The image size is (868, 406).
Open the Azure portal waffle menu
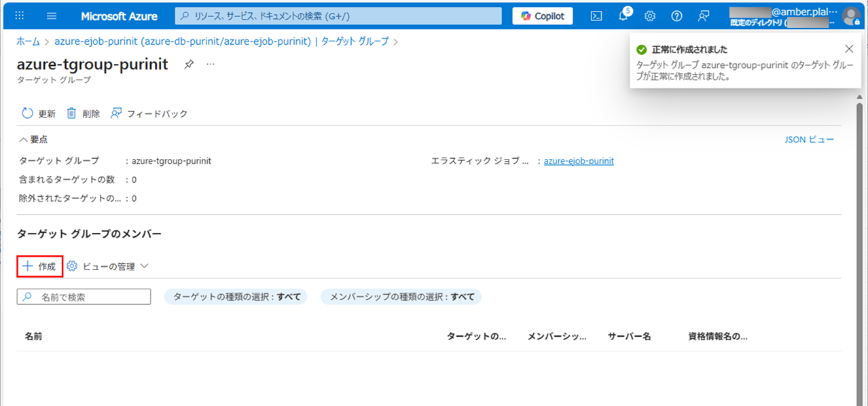pos(19,16)
